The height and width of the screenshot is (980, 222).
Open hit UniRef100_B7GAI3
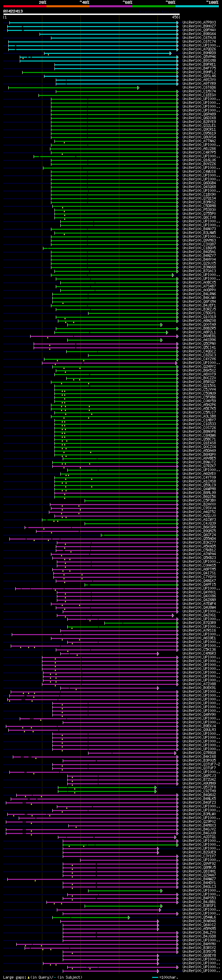pos(199,271)
